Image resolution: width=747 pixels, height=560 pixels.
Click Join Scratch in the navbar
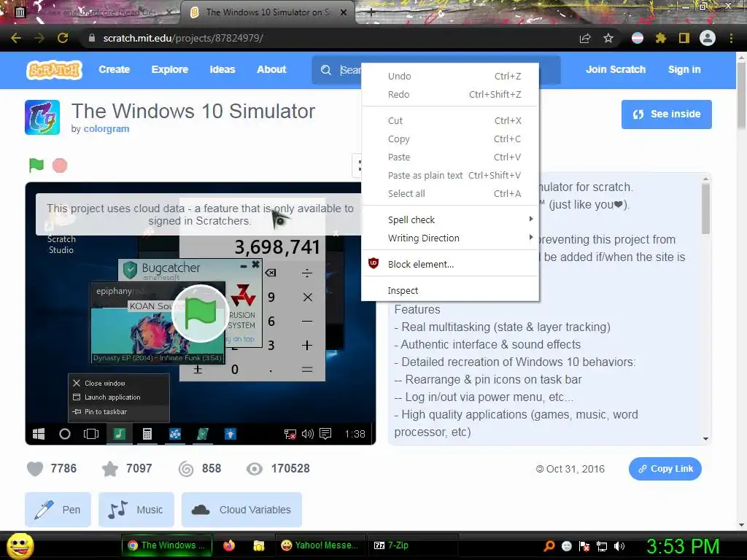point(616,69)
